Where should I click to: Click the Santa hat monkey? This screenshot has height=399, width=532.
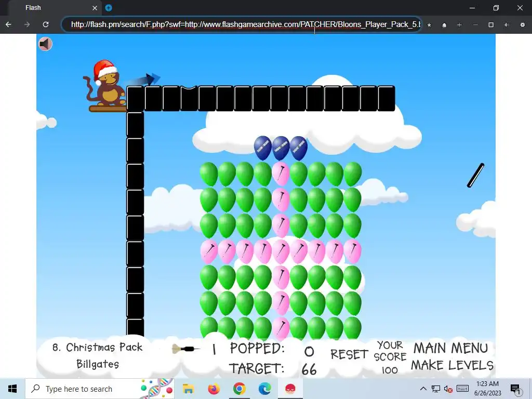tap(104, 83)
